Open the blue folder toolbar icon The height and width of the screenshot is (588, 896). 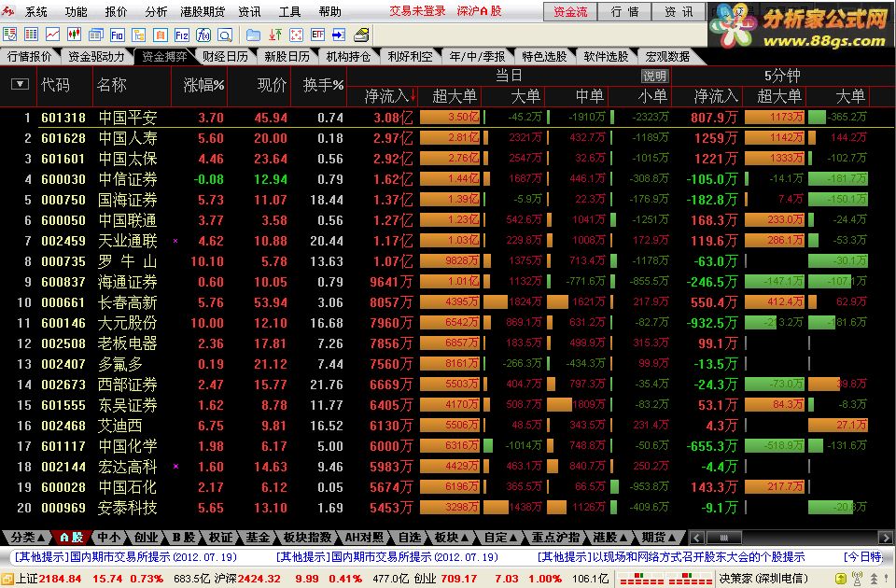(253, 35)
